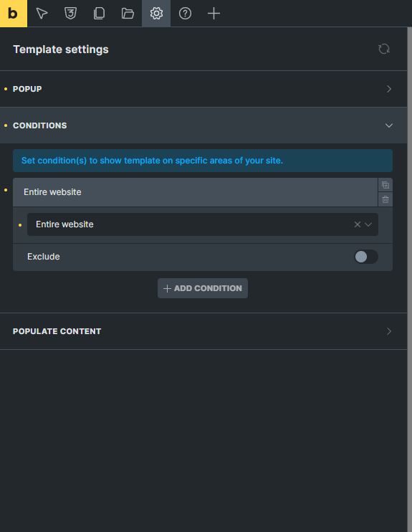Click the Entire website condition header row
Screen dimensions: 412x532
[x=196, y=192]
